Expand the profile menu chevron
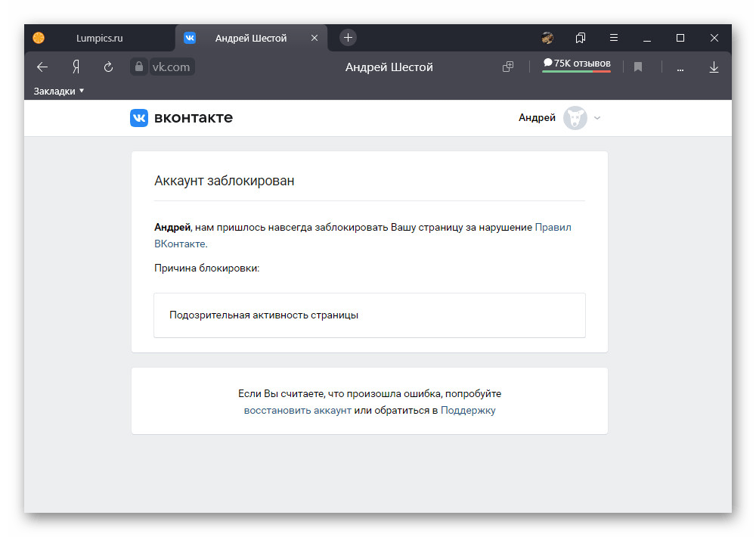 [x=597, y=118]
